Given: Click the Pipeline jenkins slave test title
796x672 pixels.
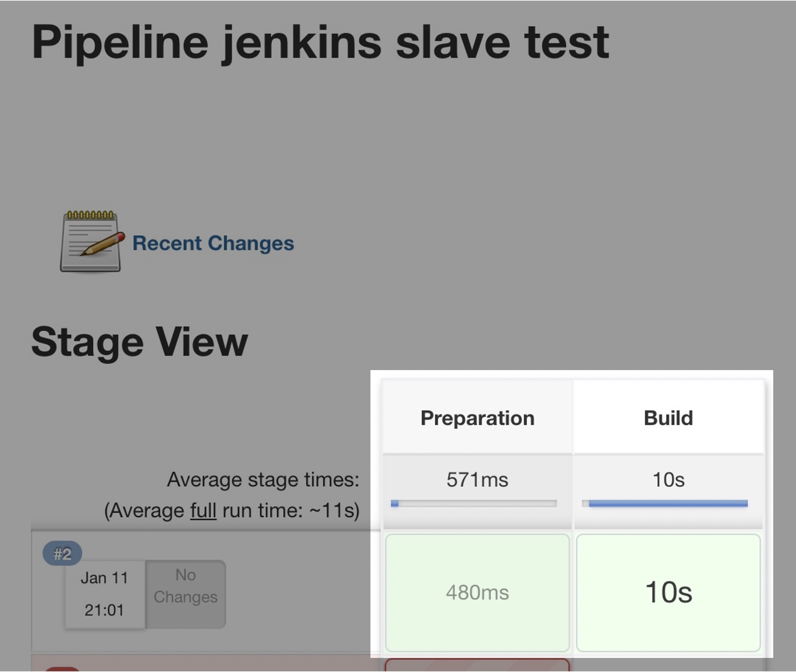Looking at the screenshot, I should coord(320,42).
